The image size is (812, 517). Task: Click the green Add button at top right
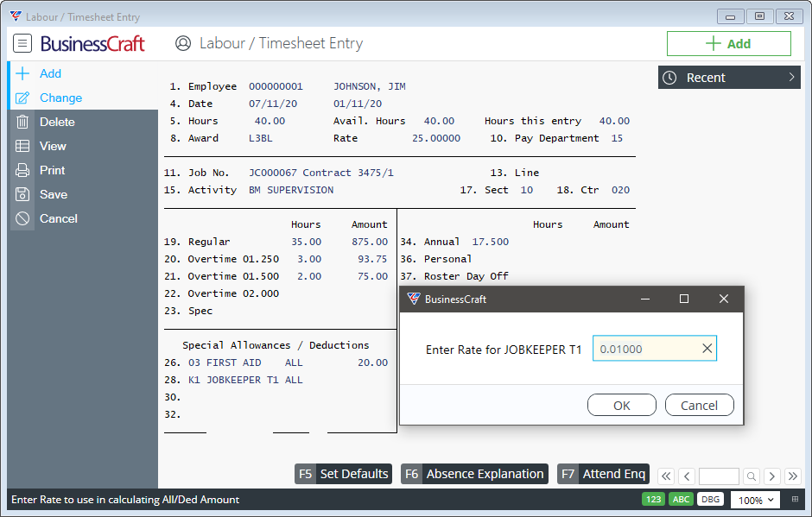coord(728,44)
